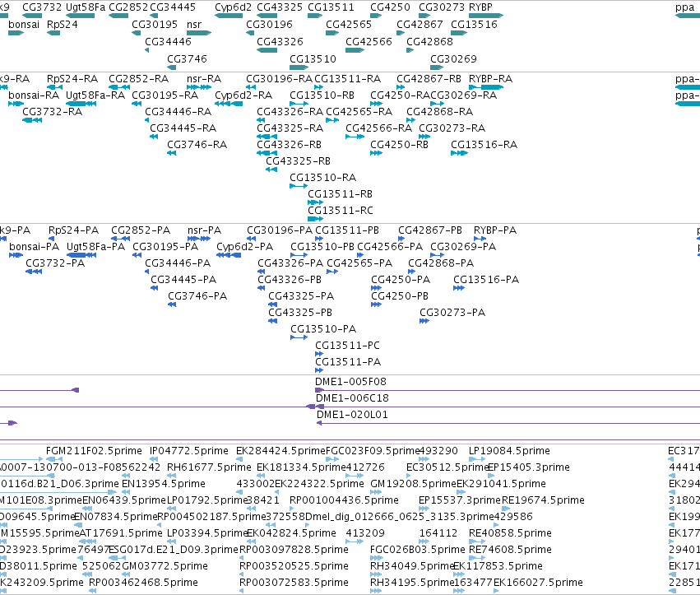The image size is (700, 595).
Task: Select the DME1-006C18 feature label
Action: (x=352, y=398)
